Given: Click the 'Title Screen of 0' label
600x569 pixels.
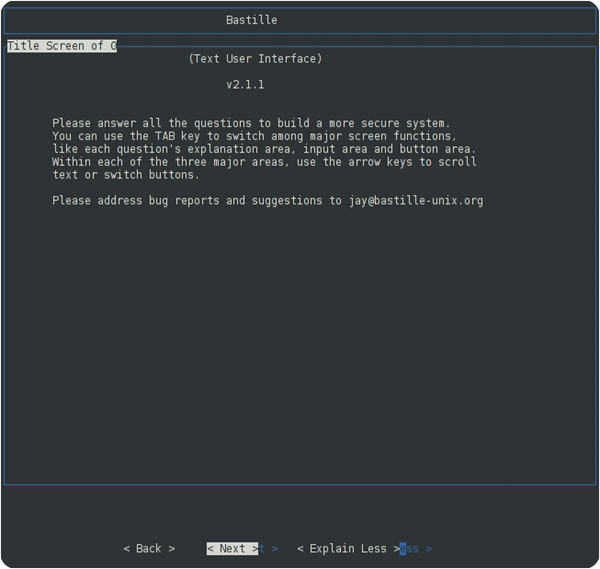Looking at the screenshot, I should [62, 46].
